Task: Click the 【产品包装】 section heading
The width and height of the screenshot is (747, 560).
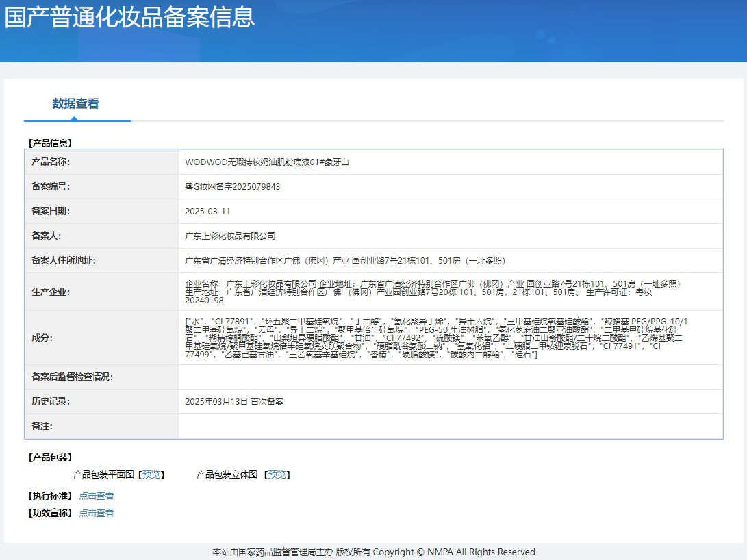Action: tap(50, 457)
